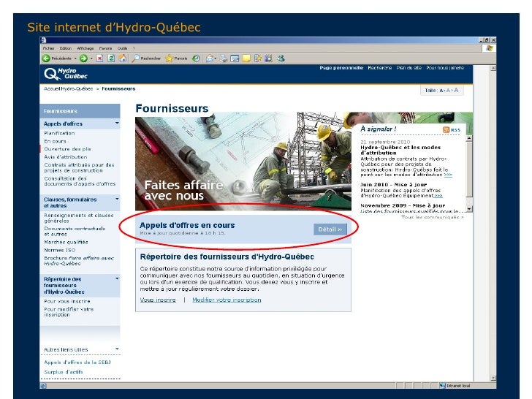The height and width of the screenshot is (399, 532).
Task: Click the blue window icon after Print
Action: (235, 58)
